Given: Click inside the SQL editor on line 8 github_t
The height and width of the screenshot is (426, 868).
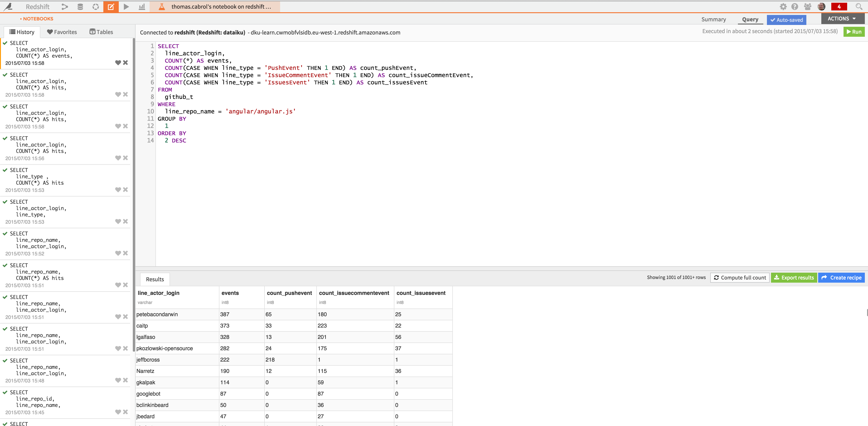Looking at the screenshot, I should pyautogui.click(x=179, y=97).
